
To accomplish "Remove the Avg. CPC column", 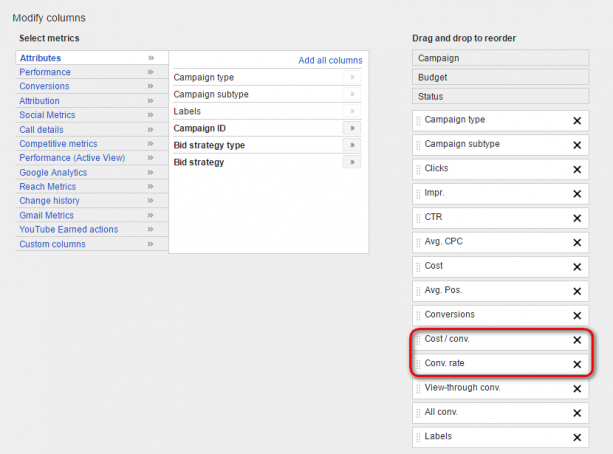I will (x=577, y=242).
